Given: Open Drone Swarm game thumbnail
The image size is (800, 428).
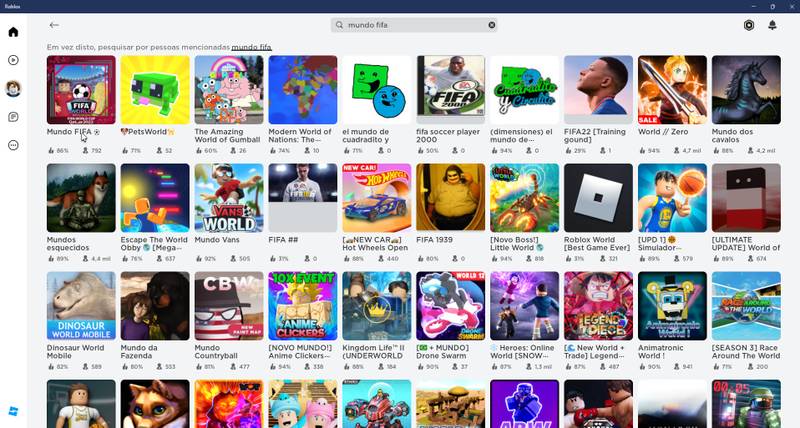Looking at the screenshot, I should 451,306.
